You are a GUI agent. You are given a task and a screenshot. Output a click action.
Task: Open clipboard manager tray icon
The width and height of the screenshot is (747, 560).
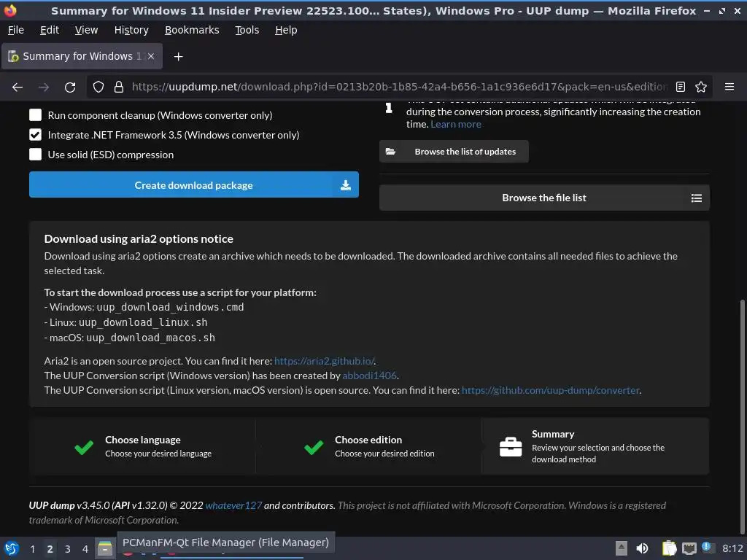pos(669,548)
